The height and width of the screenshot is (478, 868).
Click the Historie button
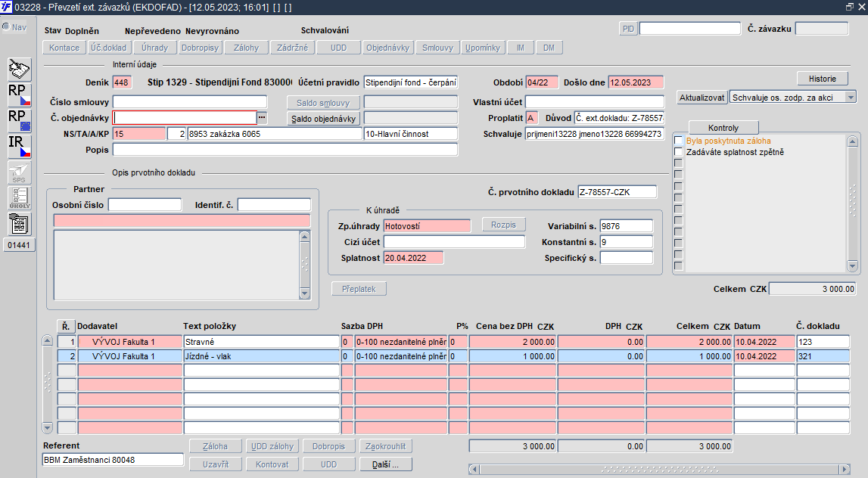822,79
